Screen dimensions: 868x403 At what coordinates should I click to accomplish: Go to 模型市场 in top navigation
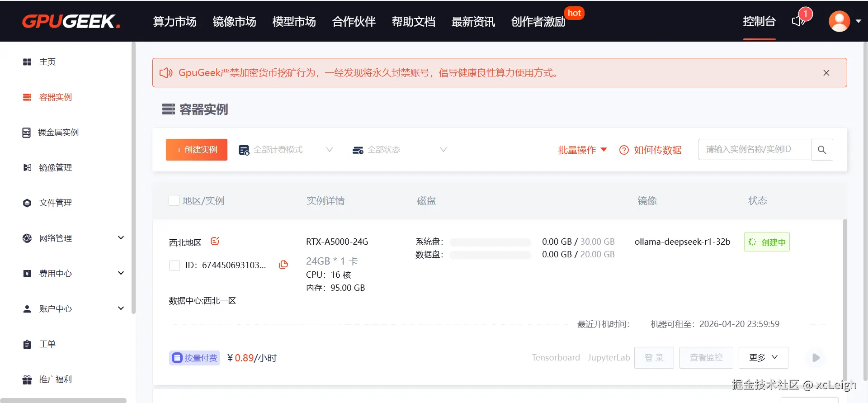[x=294, y=21]
